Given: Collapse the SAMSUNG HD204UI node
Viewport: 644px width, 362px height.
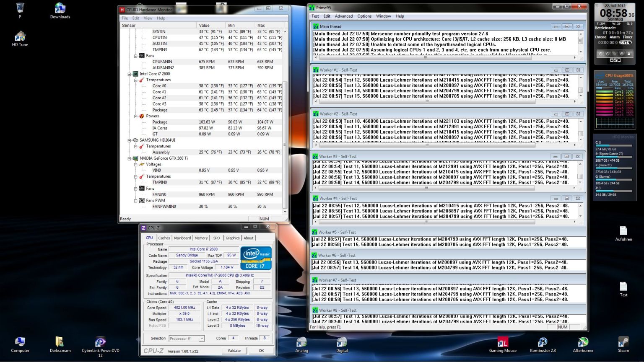Looking at the screenshot, I should pyautogui.click(x=130, y=140).
